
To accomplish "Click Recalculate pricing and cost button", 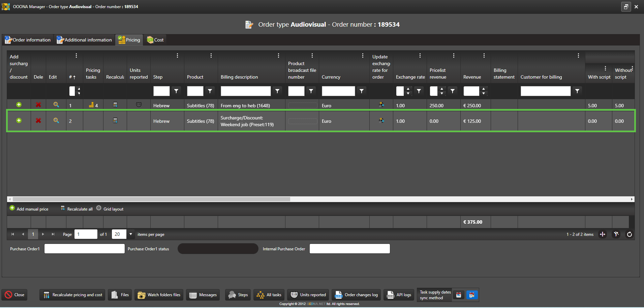I will point(72,295).
